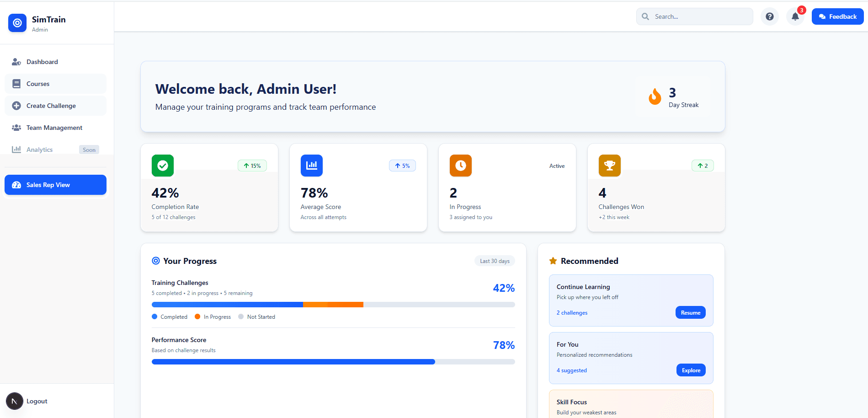
Task: Click the star icon next to Recommended
Action: [x=553, y=260]
